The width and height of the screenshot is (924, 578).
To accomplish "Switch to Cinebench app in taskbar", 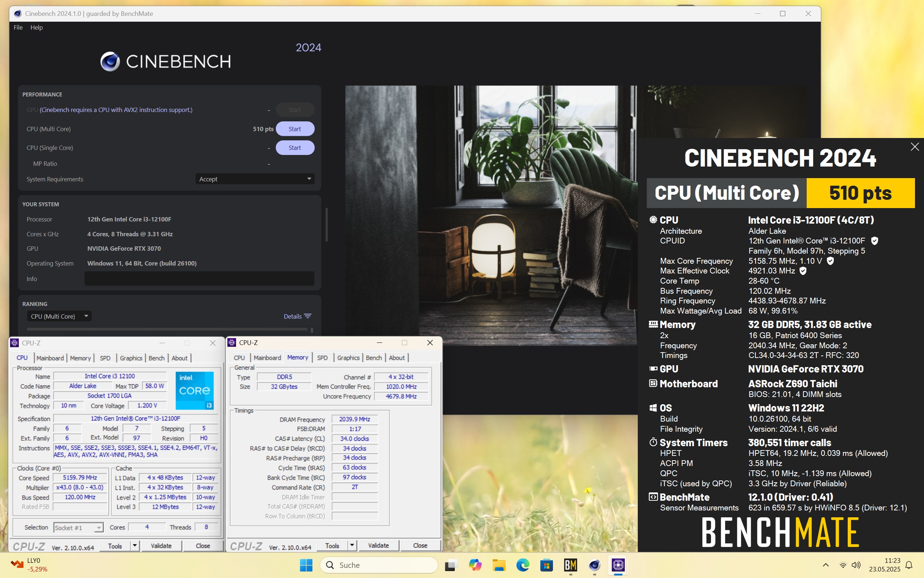I will [x=594, y=565].
